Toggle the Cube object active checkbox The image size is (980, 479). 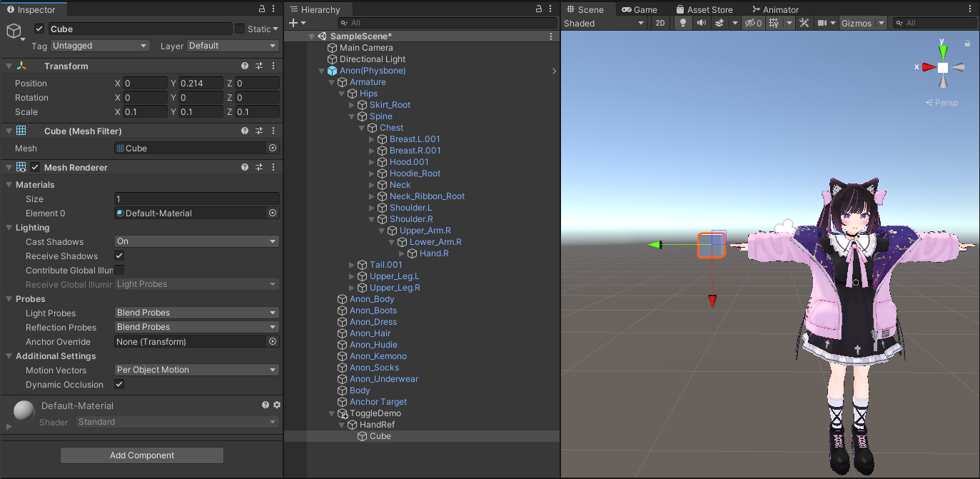39,29
